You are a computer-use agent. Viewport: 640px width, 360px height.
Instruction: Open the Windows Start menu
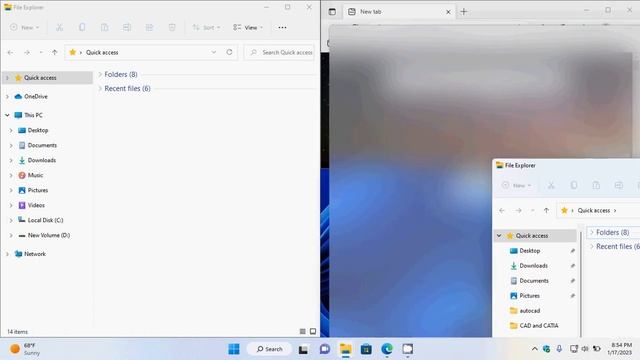(x=234, y=349)
